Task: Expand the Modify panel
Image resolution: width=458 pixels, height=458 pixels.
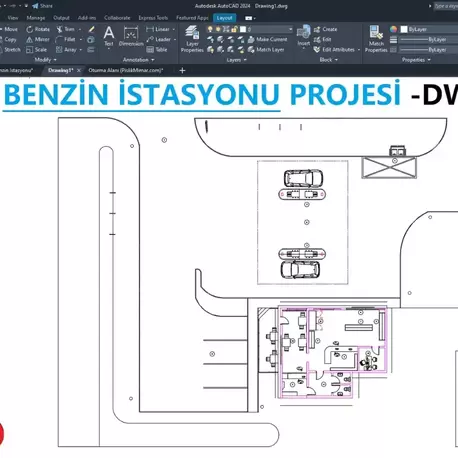Action: (45, 60)
